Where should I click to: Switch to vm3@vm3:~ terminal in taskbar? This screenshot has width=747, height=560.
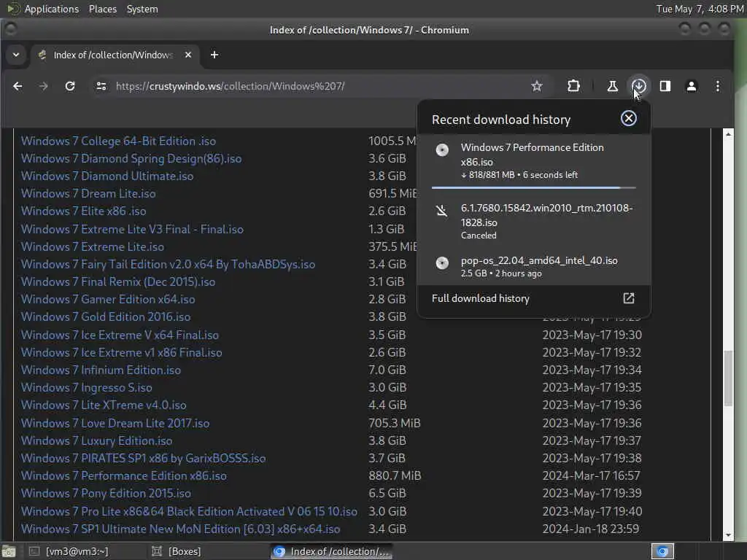[68, 551]
